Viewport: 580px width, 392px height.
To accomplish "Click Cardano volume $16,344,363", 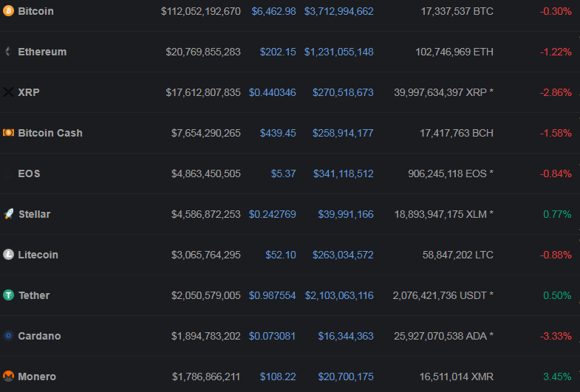I will (x=346, y=337).
